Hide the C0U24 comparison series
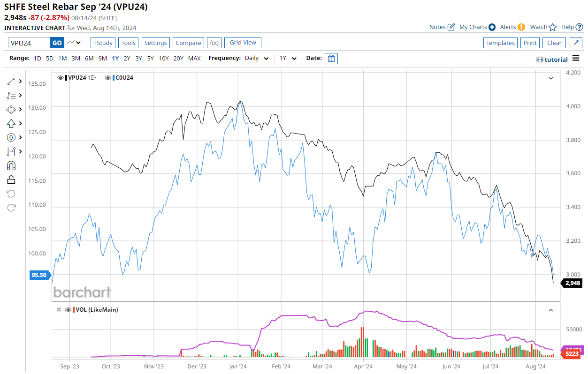This screenshot has height=374, width=588. [x=108, y=78]
